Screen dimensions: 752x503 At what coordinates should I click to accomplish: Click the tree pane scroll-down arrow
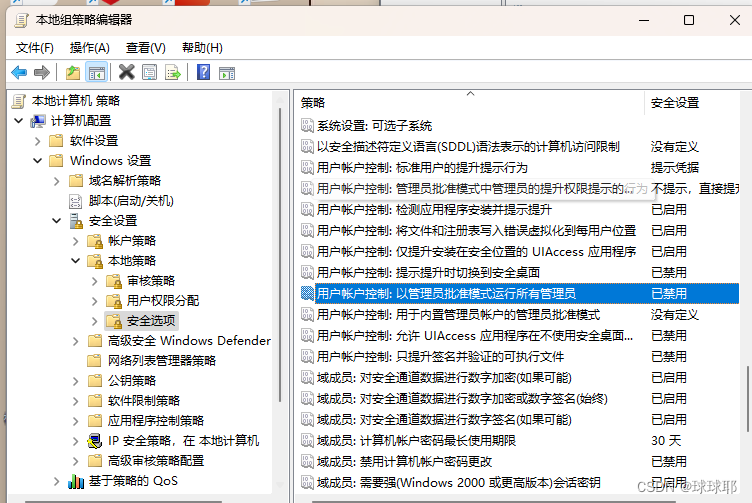coord(281,485)
